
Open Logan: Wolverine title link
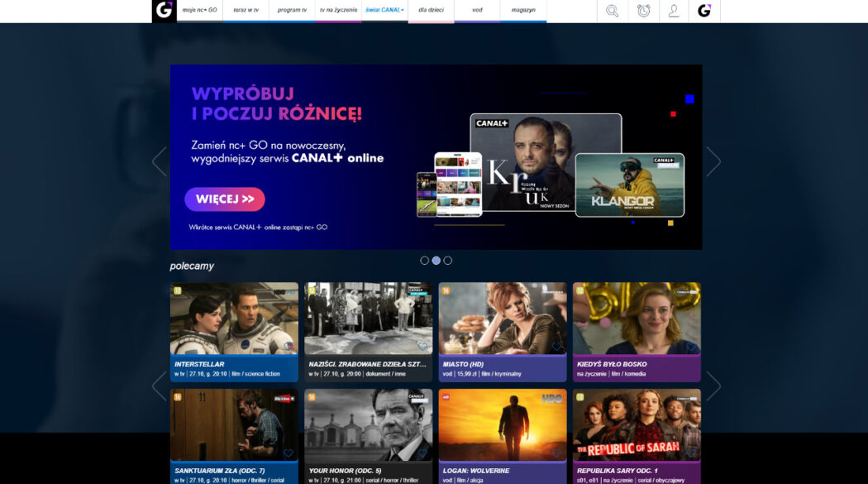pyautogui.click(x=476, y=471)
